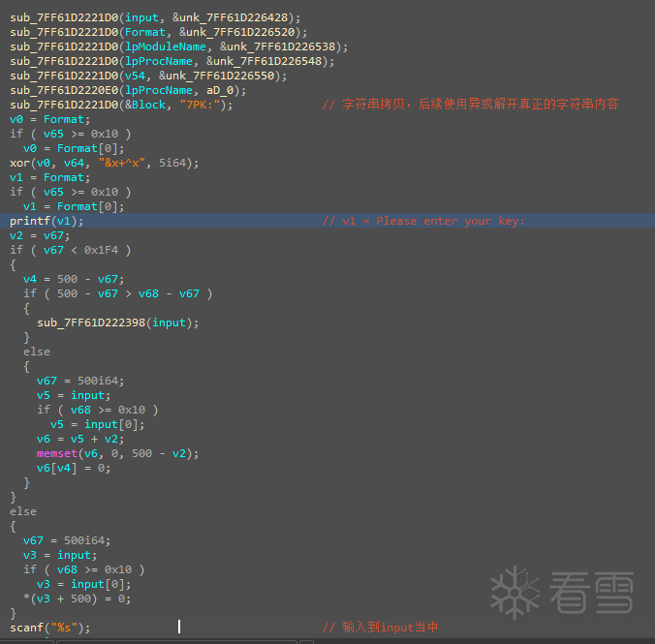655x644 pixels.
Task: Select the line v2 = v67;
Action: coord(40,235)
